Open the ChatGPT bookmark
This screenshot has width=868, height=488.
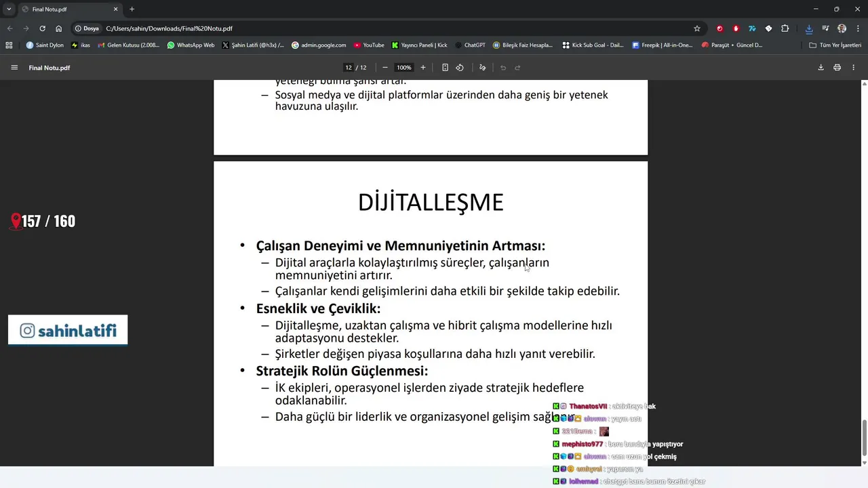(470, 45)
